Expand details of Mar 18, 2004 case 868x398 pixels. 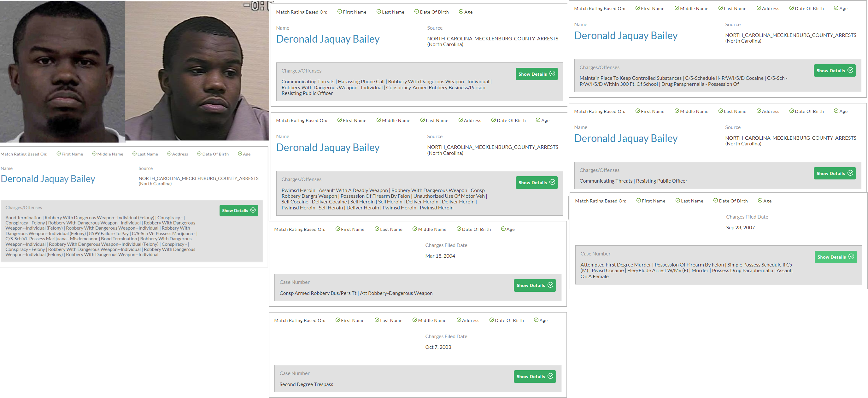click(534, 285)
